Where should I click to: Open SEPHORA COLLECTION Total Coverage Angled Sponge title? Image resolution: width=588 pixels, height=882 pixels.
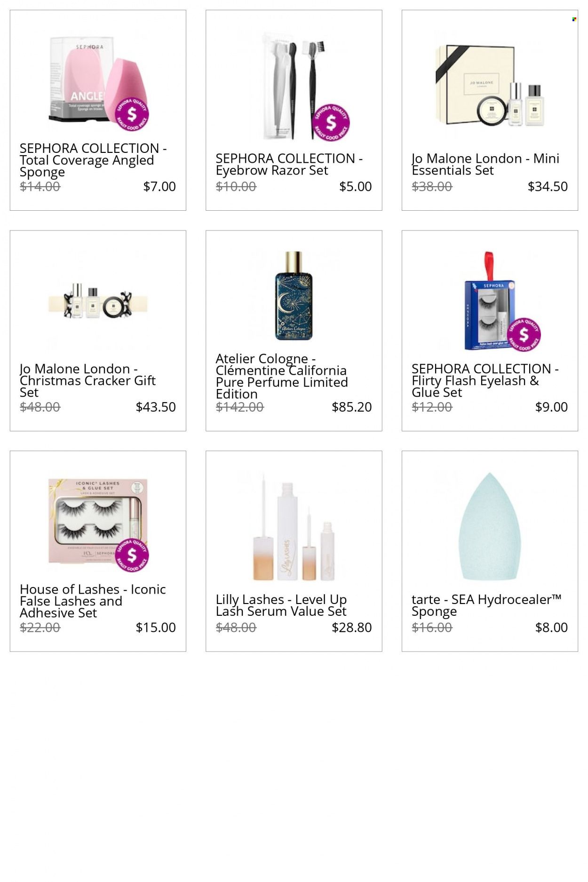(x=93, y=160)
